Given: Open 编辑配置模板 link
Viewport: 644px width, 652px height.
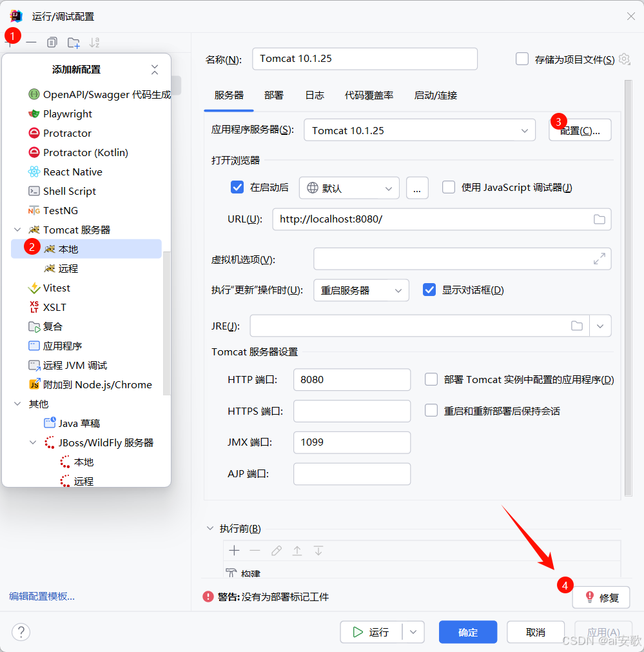Looking at the screenshot, I should click(42, 597).
